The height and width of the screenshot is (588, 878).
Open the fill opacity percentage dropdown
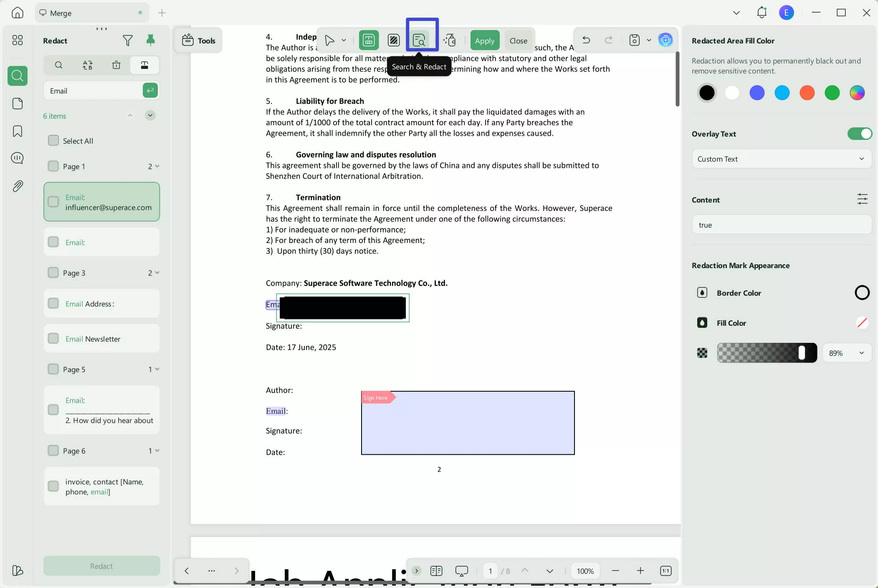[x=848, y=353]
